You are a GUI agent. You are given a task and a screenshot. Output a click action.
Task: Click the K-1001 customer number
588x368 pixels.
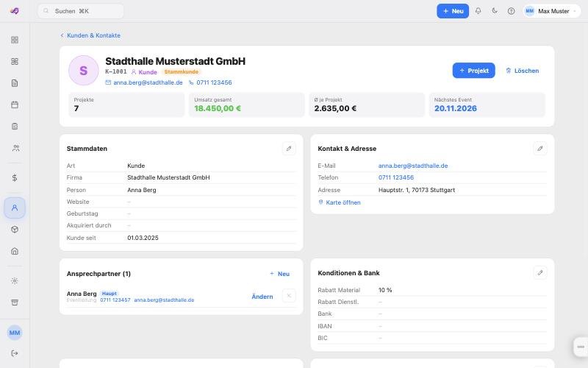[116, 71]
